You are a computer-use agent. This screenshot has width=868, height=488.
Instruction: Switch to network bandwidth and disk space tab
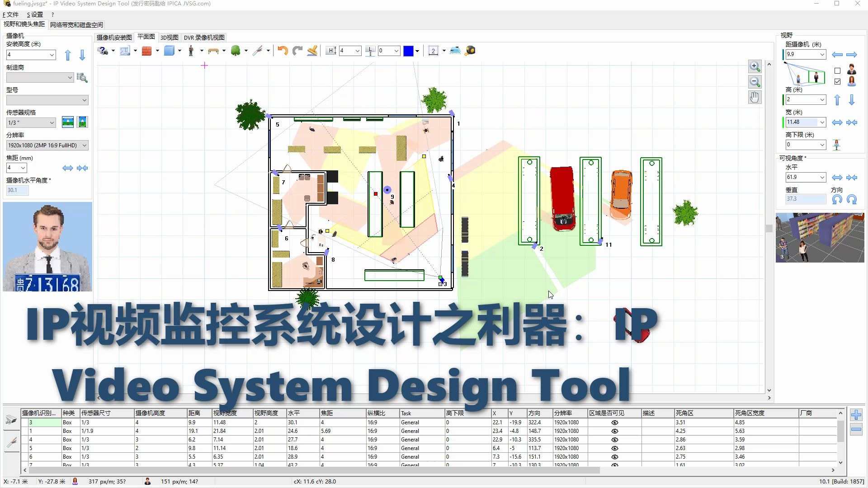click(x=76, y=25)
